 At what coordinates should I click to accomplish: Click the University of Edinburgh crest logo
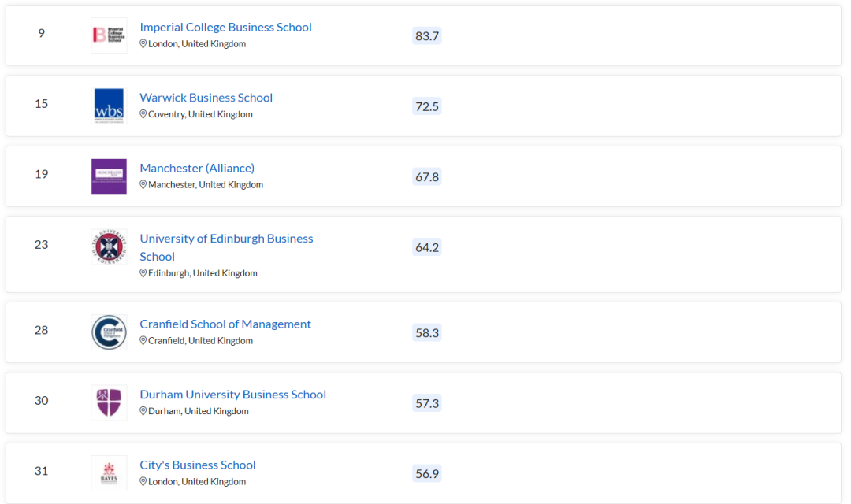click(x=109, y=246)
